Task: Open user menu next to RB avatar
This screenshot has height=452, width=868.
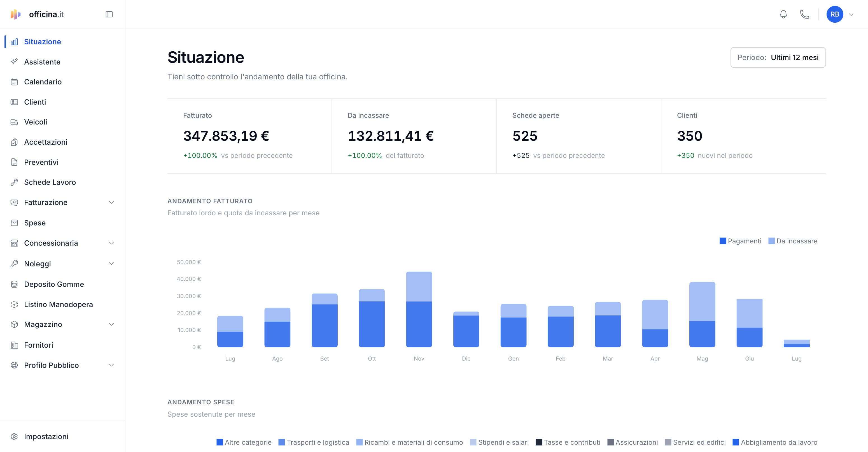Action: [x=851, y=14]
